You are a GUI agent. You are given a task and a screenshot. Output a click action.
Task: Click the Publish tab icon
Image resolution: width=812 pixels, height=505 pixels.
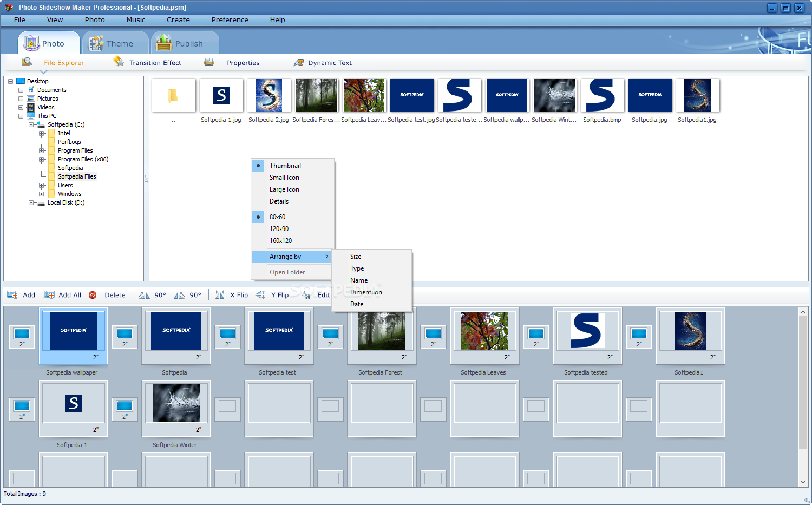pyautogui.click(x=164, y=43)
